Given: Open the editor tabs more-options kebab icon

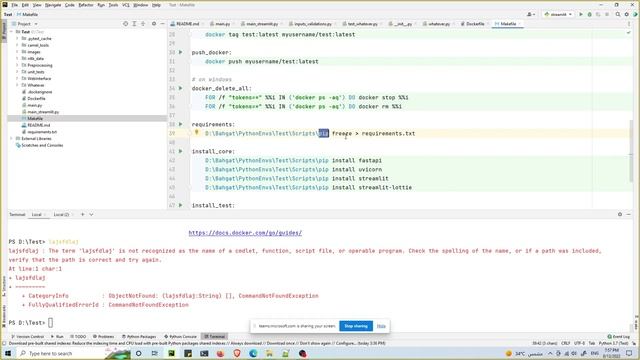Looking at the screenshot, I should pos(629,24).
